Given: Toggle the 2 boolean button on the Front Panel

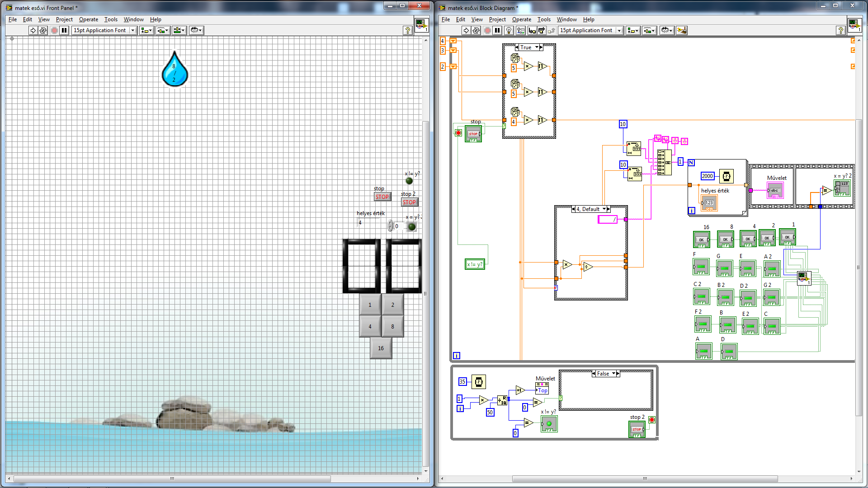Looking at the screenshot, I should coord(392,305).
